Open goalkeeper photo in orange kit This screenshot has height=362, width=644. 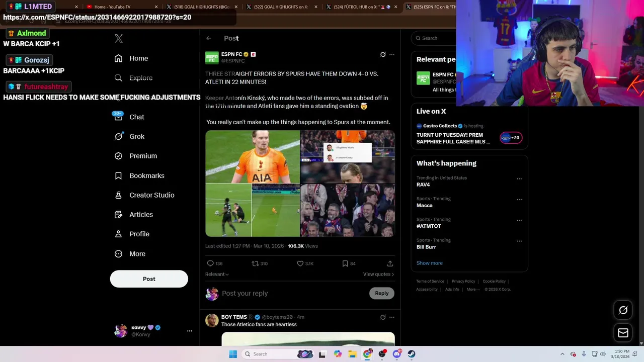[253, 156]
